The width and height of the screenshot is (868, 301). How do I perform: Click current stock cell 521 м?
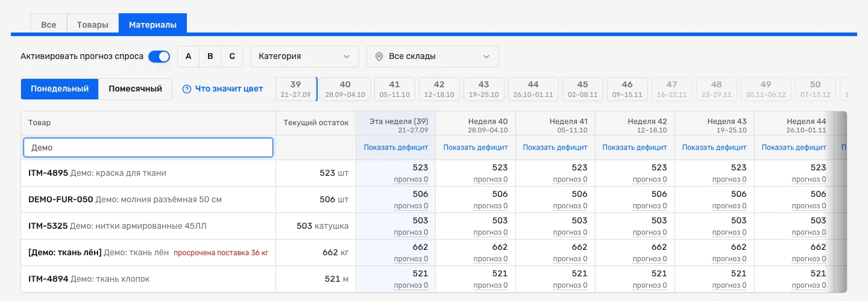coord(316,279)
